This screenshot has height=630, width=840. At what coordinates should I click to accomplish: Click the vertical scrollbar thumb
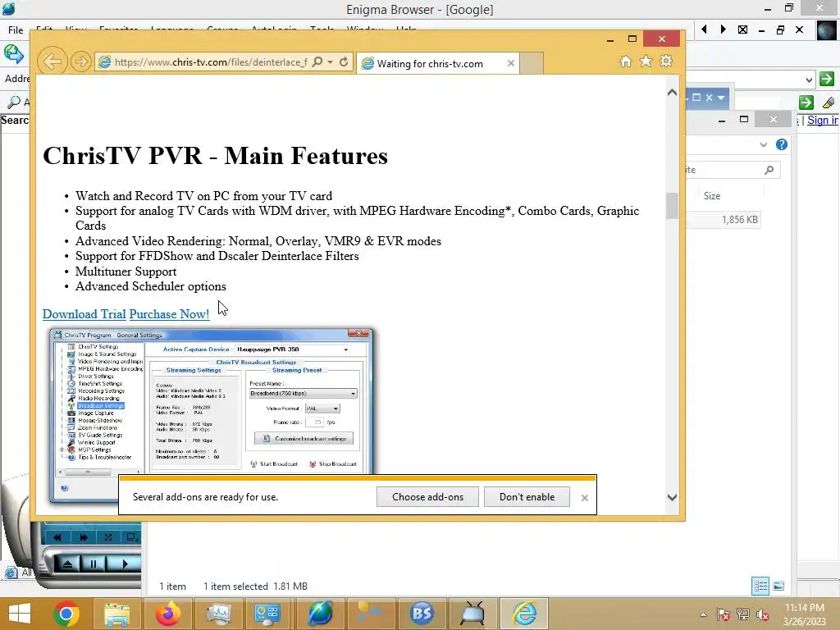point(672,206)
